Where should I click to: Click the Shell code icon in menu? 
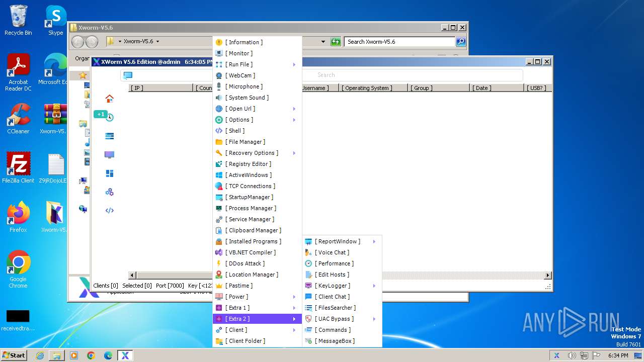219,131
